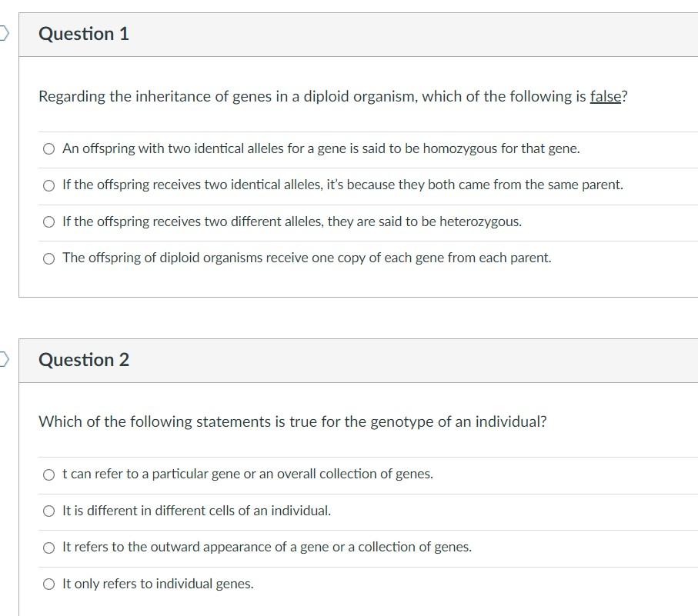Choose the different cells of an individual answer
Image resolution: width=698 pixels, height=616 pixels.
(48, 511)
